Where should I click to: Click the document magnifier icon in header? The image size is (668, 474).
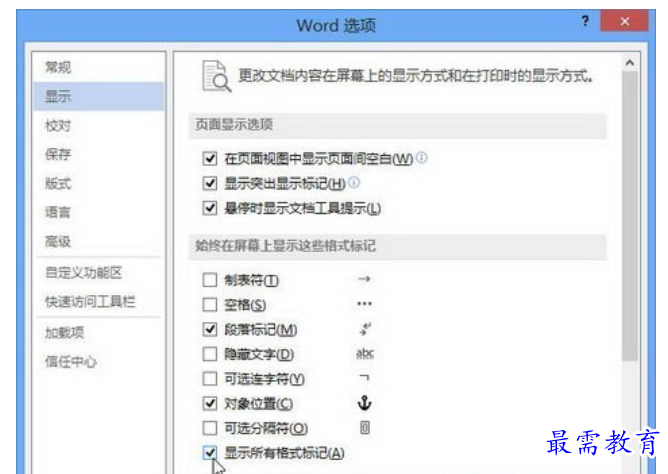click(216, 76)
